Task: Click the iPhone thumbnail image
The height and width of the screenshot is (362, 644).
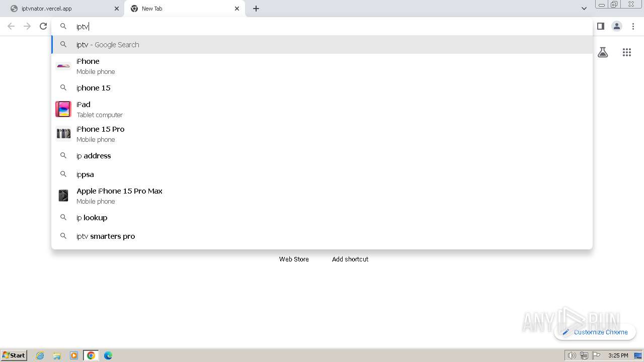Action: point(63,66)
